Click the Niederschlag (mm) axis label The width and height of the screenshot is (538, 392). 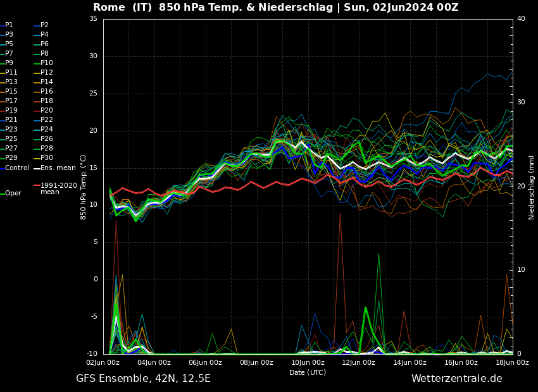click(x=532, y=187)
